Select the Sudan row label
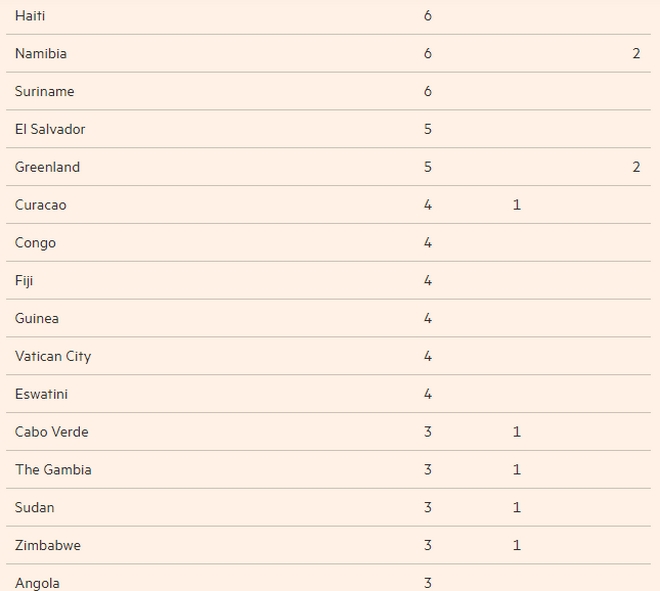Screen dimensions: 660x591 [x=34, y=508]
